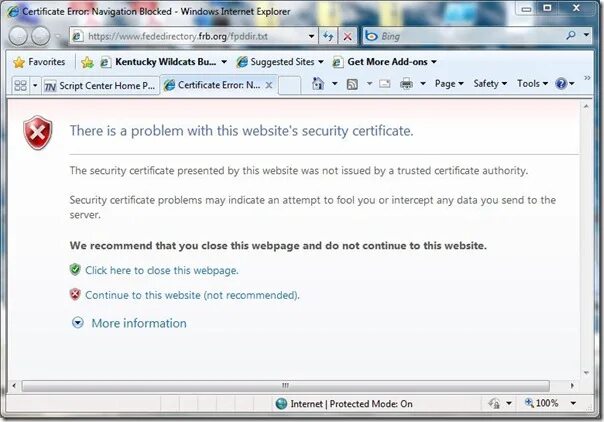Click the More information link text
This screenshot has height=422, width=604.
[139, 323]
